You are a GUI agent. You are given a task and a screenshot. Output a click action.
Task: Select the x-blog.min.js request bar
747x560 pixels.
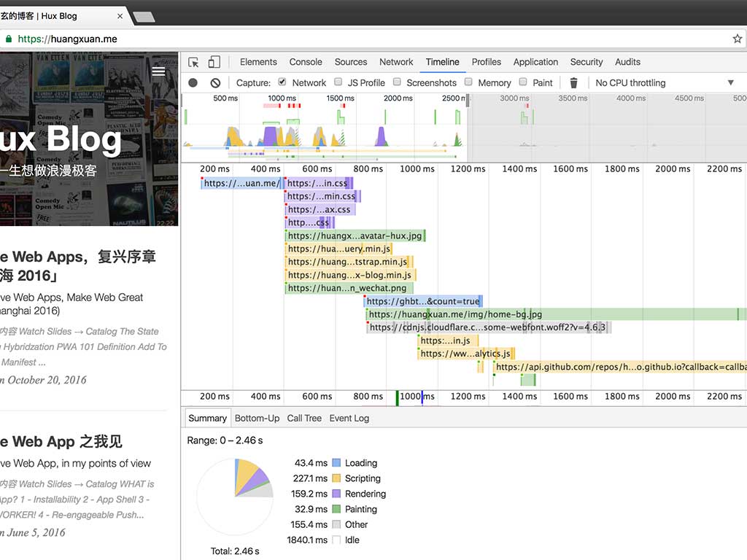350,275
